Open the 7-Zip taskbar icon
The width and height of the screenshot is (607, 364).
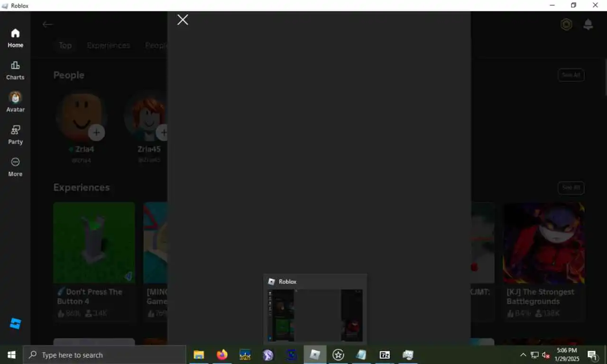(385, 355)
